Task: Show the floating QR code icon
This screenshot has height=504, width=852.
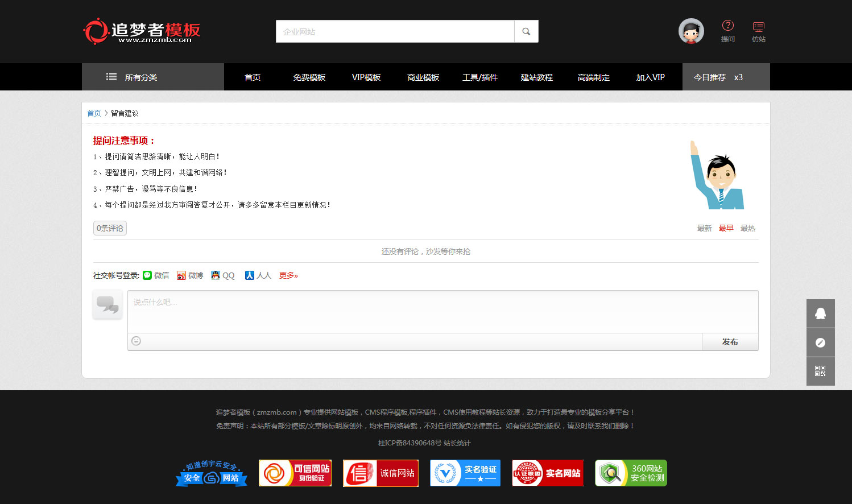Action: click(x=820, y=371)
